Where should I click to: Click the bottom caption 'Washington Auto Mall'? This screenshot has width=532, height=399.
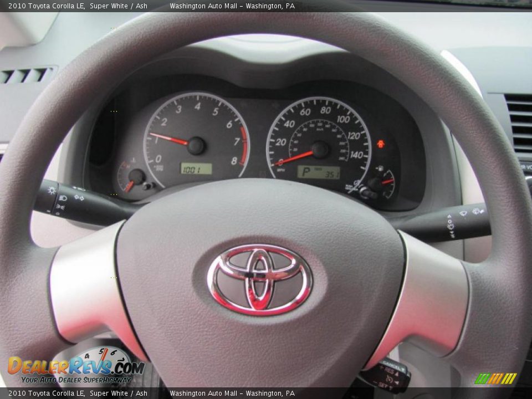click(203, 393)
